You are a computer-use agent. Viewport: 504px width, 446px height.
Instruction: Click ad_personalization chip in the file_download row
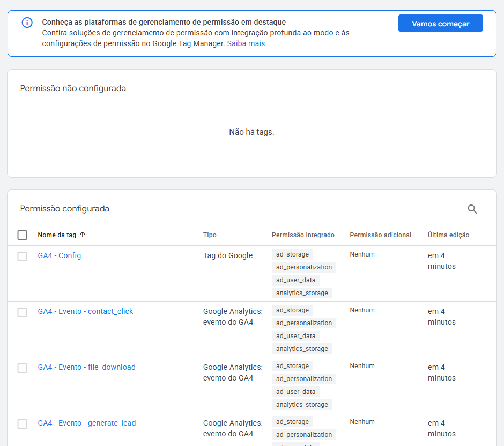pyautogui.click(x=304, y=379)
